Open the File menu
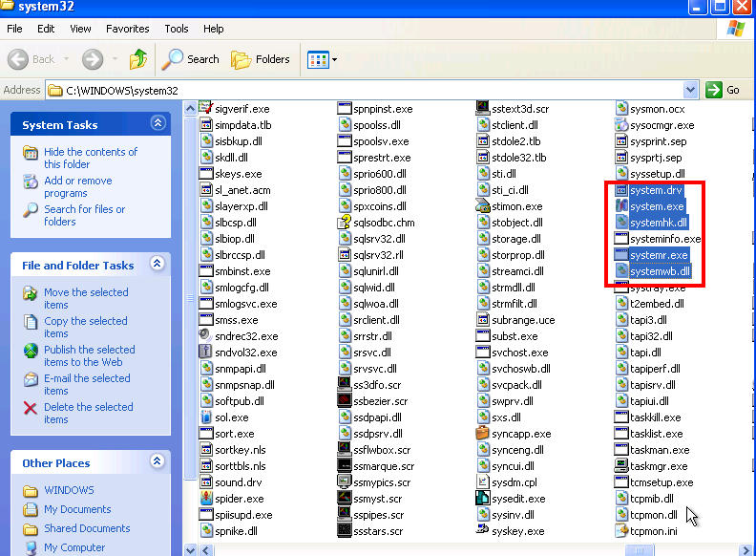The height and width of the screenshot is (556, 756). click(x=14, y=29)
